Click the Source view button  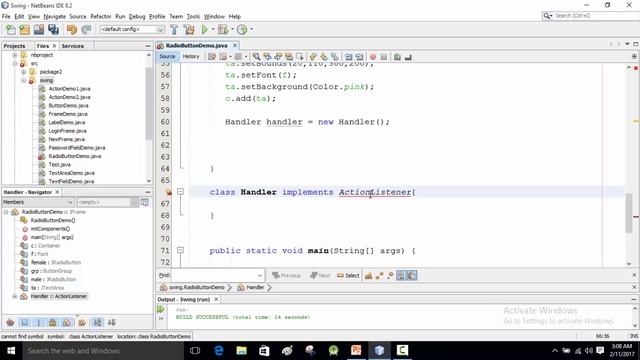click(x=167, y=57)
